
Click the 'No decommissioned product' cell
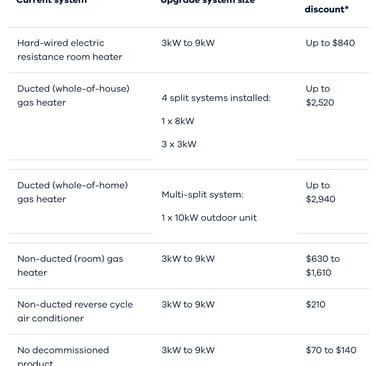point(63,356)
